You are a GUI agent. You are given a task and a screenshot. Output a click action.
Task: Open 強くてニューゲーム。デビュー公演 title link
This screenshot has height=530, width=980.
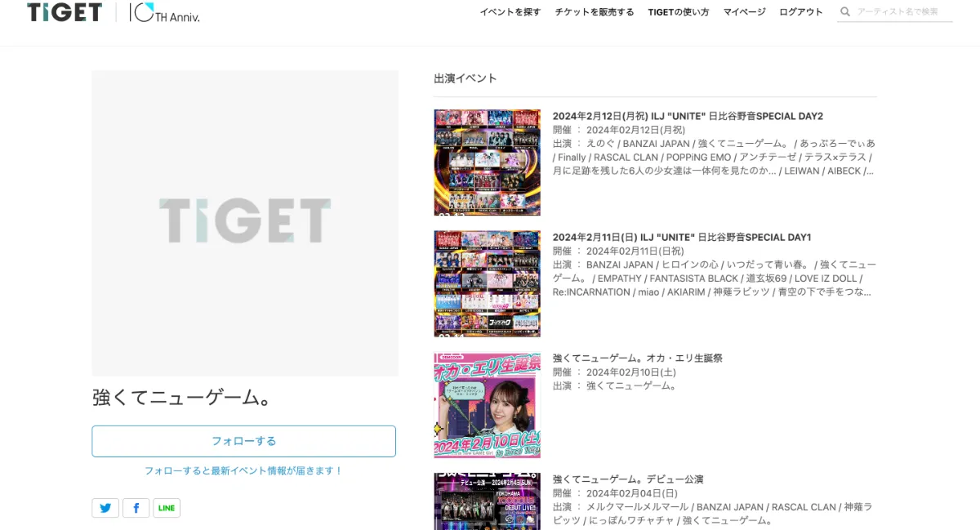[628, 479]
